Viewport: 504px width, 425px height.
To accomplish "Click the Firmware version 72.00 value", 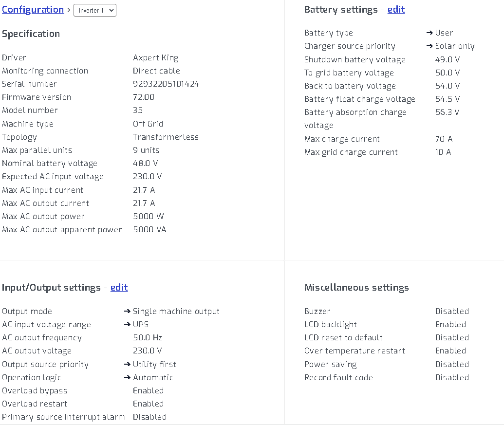I will [x=143, y=97].
